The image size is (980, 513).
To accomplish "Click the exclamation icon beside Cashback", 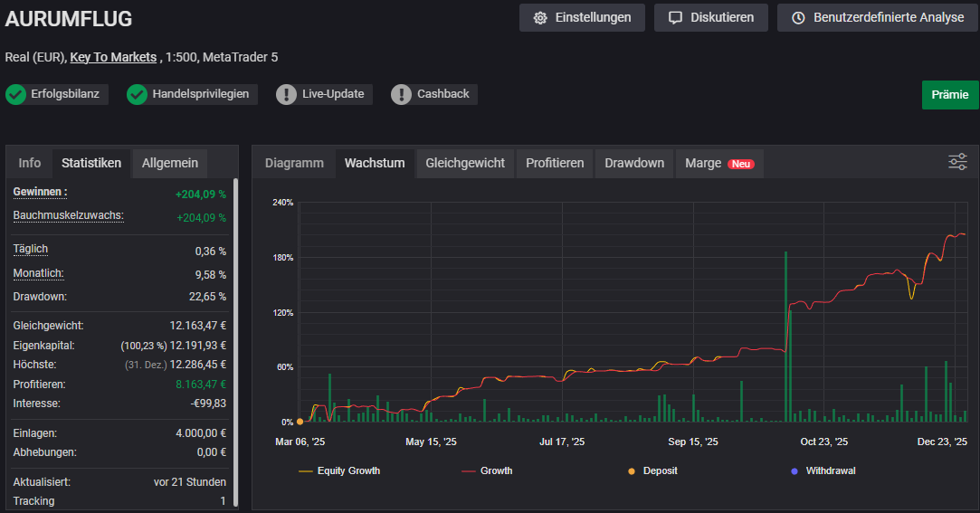I will coord(402,94).
